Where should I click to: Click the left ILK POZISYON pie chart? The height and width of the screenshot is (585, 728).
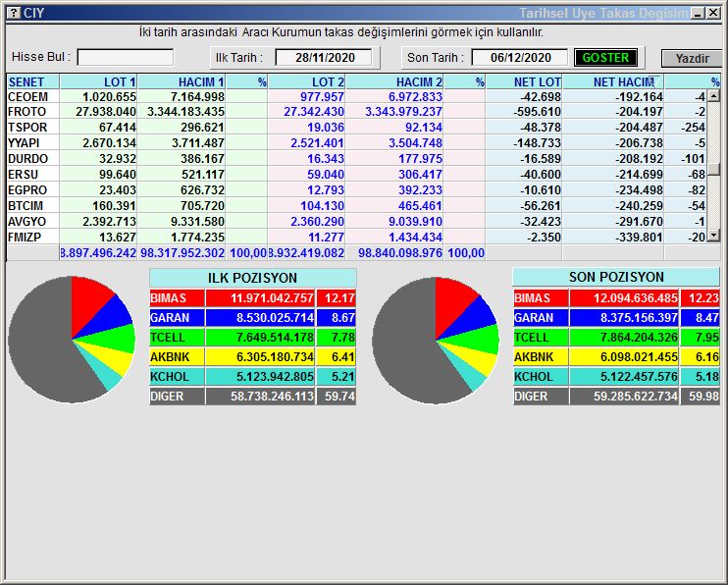point(71,340)
